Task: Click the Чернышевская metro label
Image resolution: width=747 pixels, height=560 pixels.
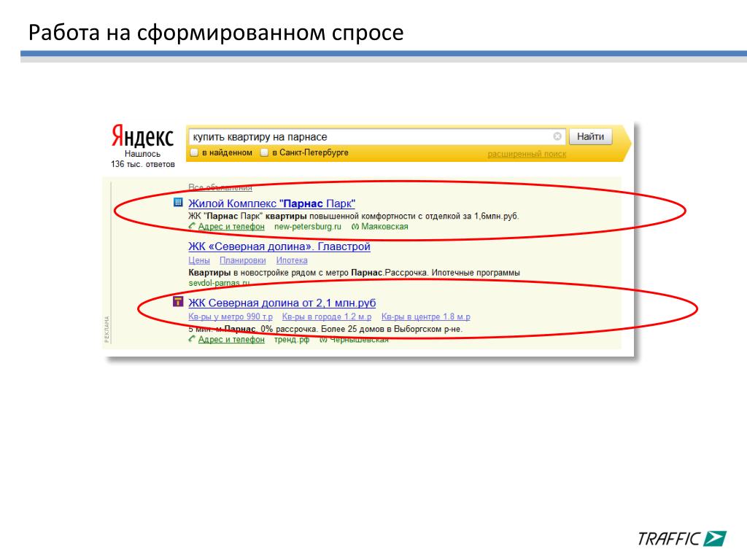Action: click(x=359, y=340)
